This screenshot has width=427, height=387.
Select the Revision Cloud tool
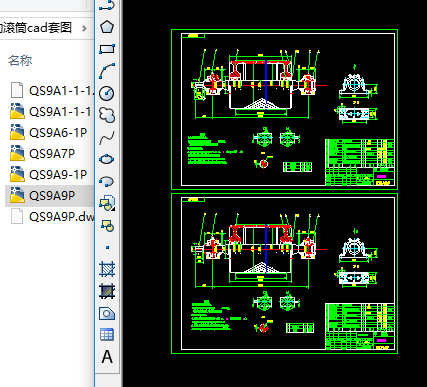point(107,115)
